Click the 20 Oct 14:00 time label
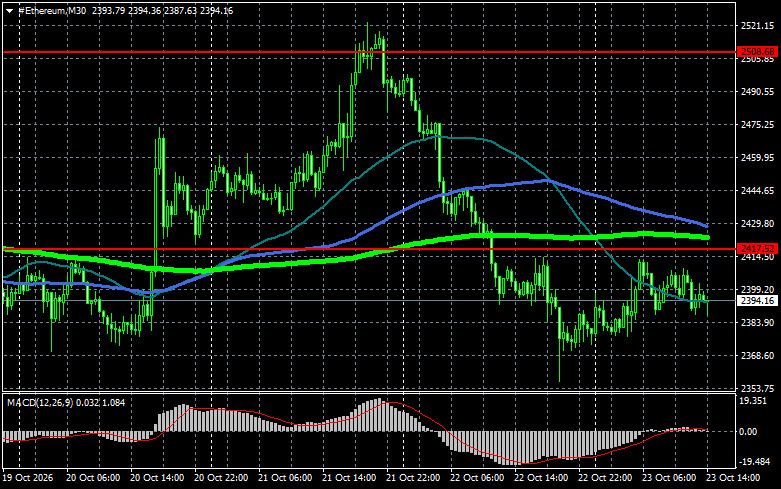The width and height of the screenshot is (781, 489). tap(157, 478)
